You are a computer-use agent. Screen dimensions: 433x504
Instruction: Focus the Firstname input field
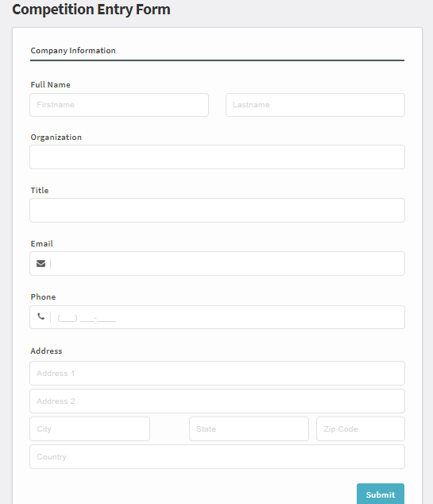point(119,105)
